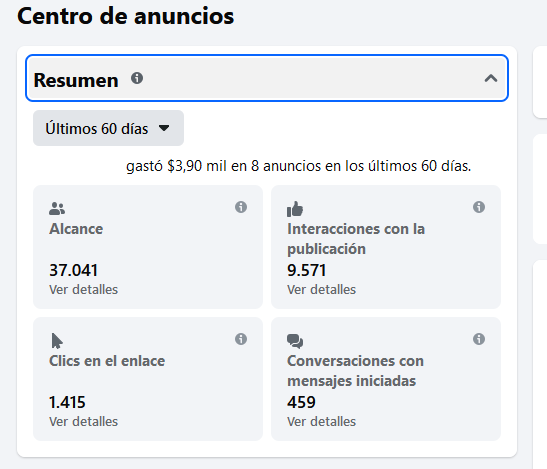547x469 pixels.
Task: Open Ver detalles under Clics en el enlace
Action: [x=83, y=422]
